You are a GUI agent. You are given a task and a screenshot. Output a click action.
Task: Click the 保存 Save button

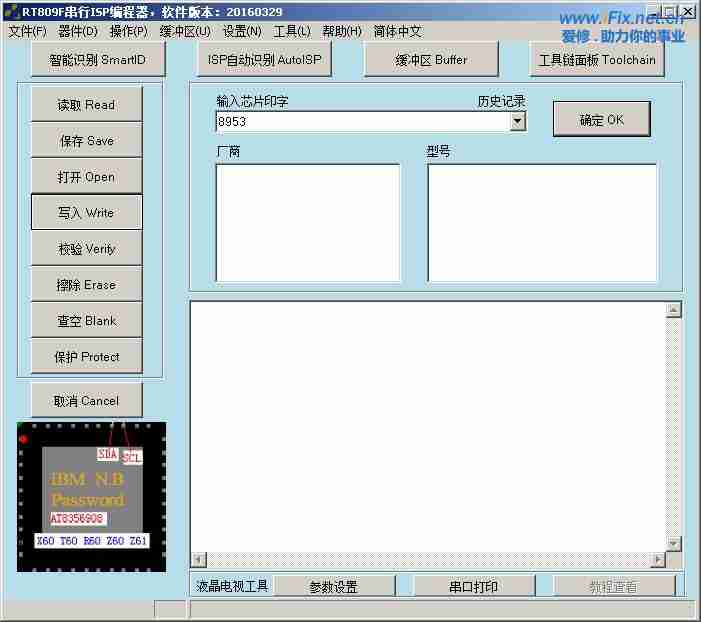click(87, 141)
